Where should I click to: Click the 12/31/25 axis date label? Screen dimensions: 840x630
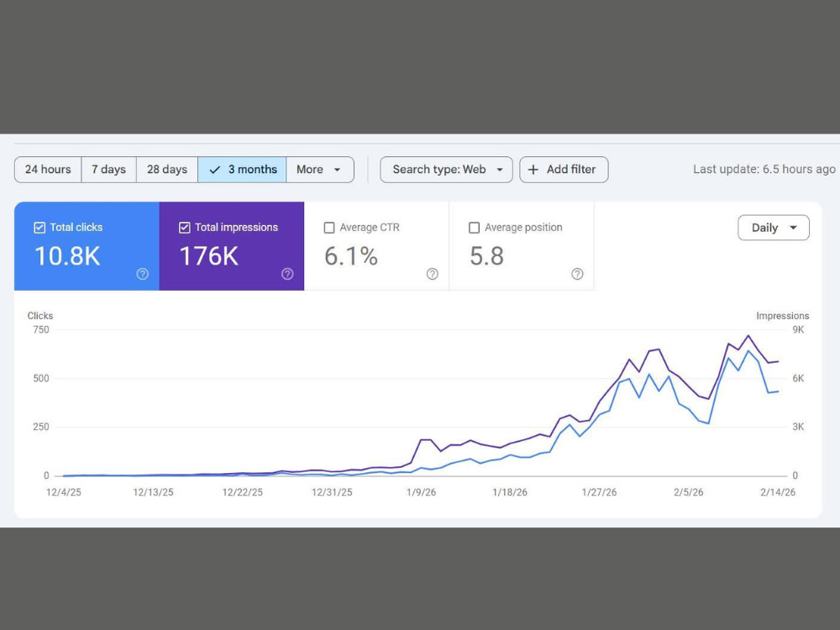pos(332,492)
